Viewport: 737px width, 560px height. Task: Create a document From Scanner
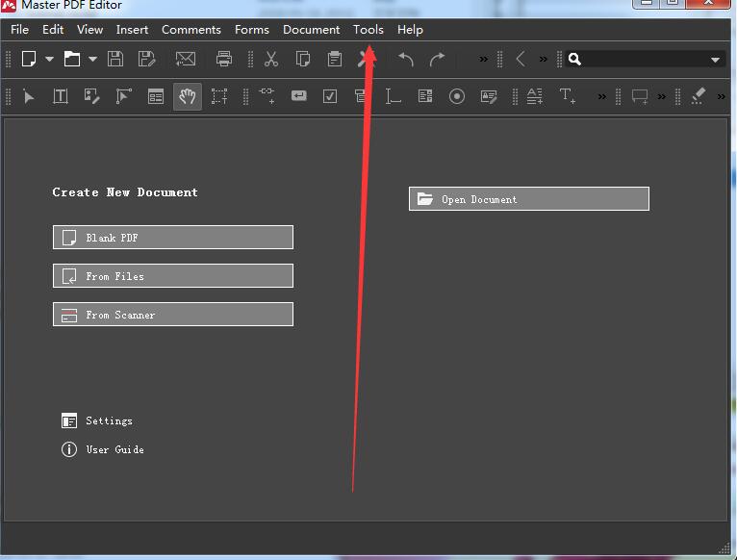coord(173,315)
